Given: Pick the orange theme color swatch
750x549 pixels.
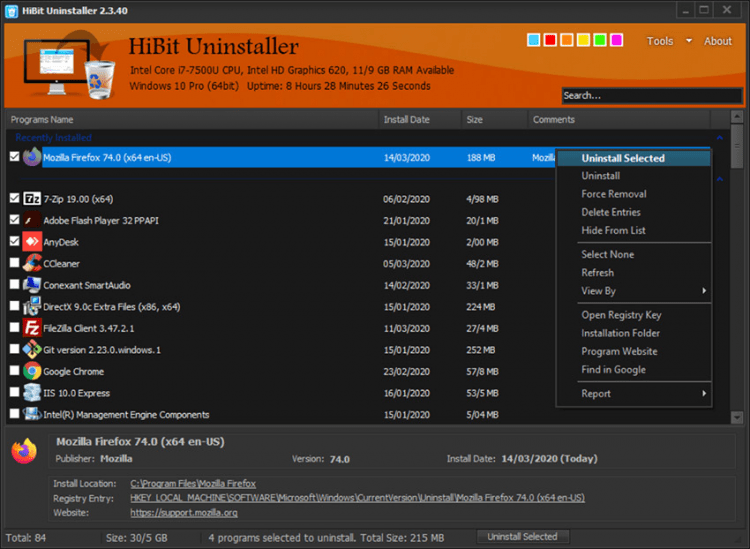Looking at the screenshot, I should [x=567, y=40].
